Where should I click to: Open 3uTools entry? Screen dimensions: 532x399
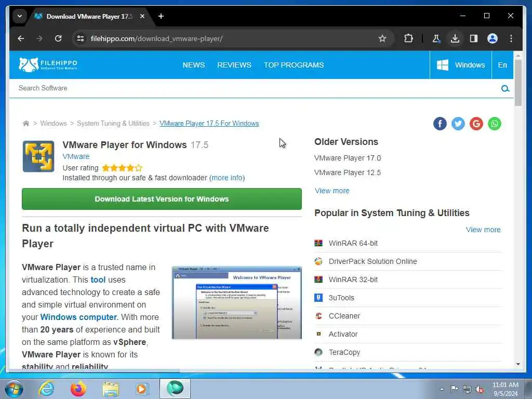341,298
